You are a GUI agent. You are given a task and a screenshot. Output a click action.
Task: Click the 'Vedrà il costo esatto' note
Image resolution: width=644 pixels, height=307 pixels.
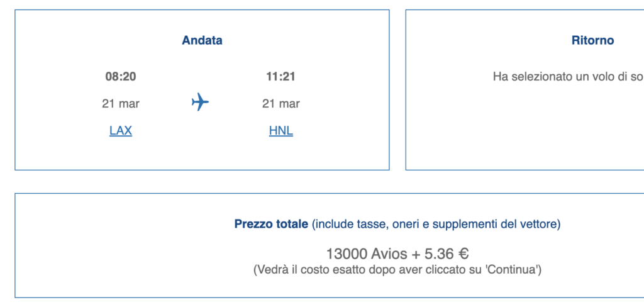coord(397,270)
